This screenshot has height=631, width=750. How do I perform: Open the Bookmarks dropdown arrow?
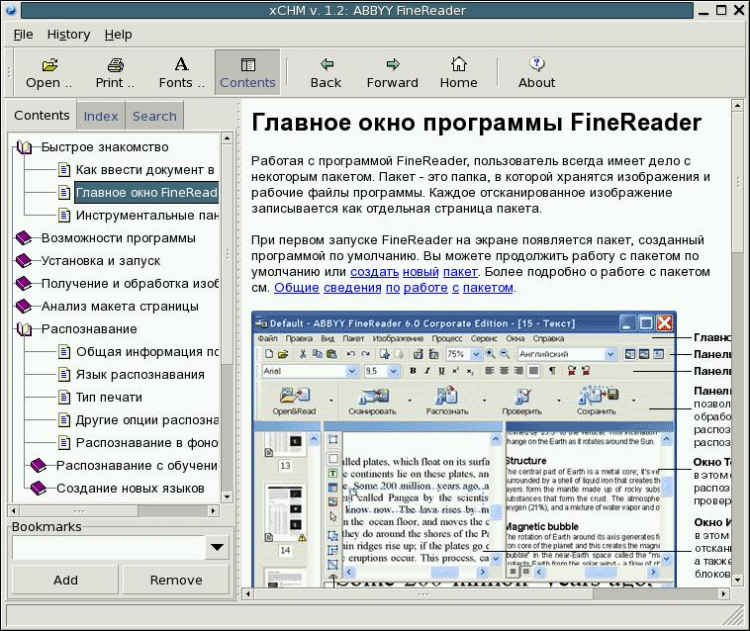click(217, 547)
